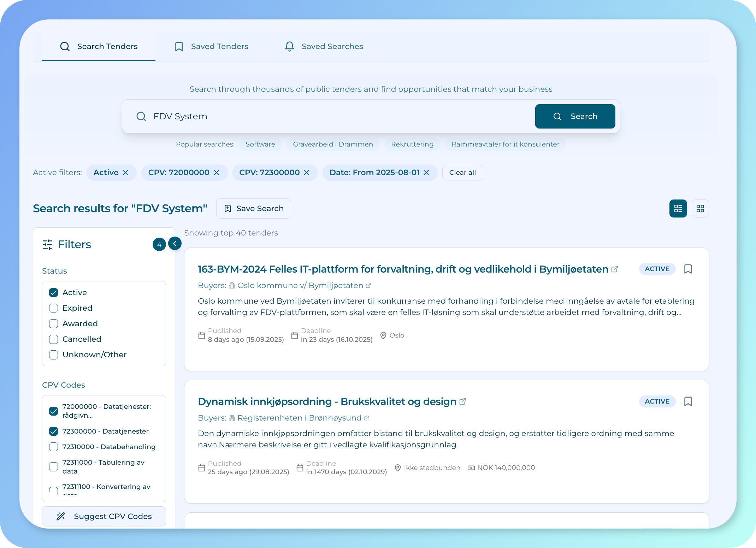Open external link icon beside Bymiljøetaten buyer

click(x=368, y=286)
